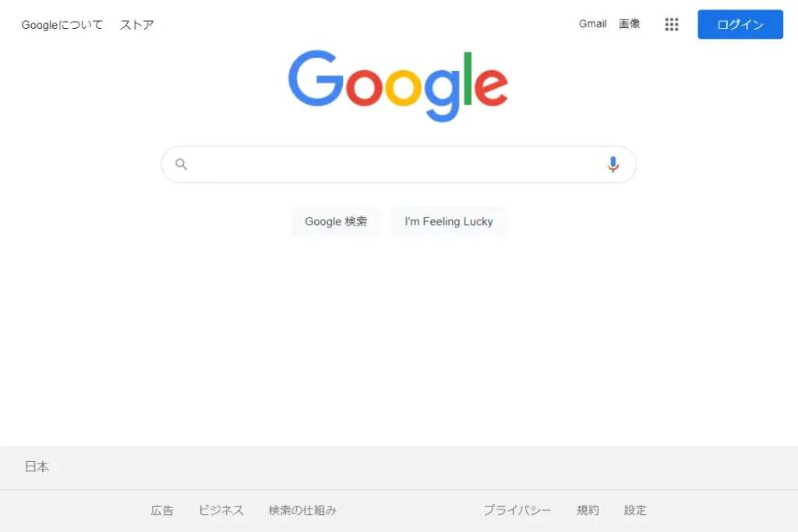
Task: Open the 規約 terms link
Action: (588, 510)
